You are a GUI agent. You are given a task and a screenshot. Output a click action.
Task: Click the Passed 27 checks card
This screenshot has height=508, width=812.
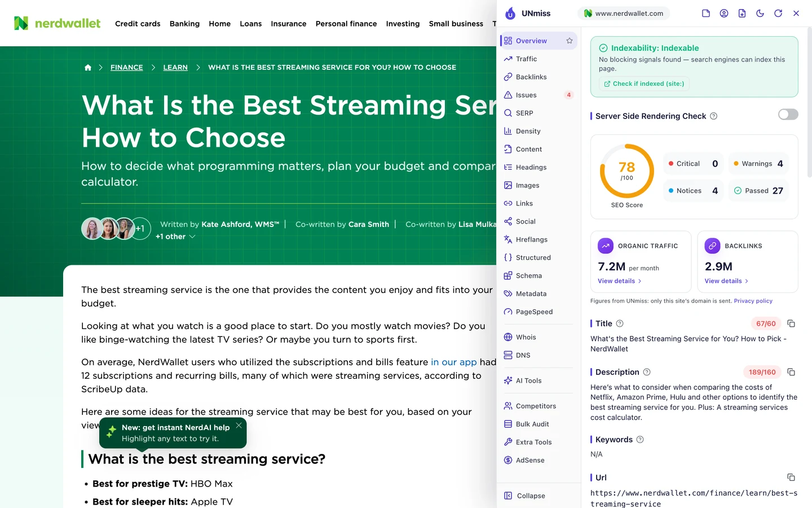758,191
